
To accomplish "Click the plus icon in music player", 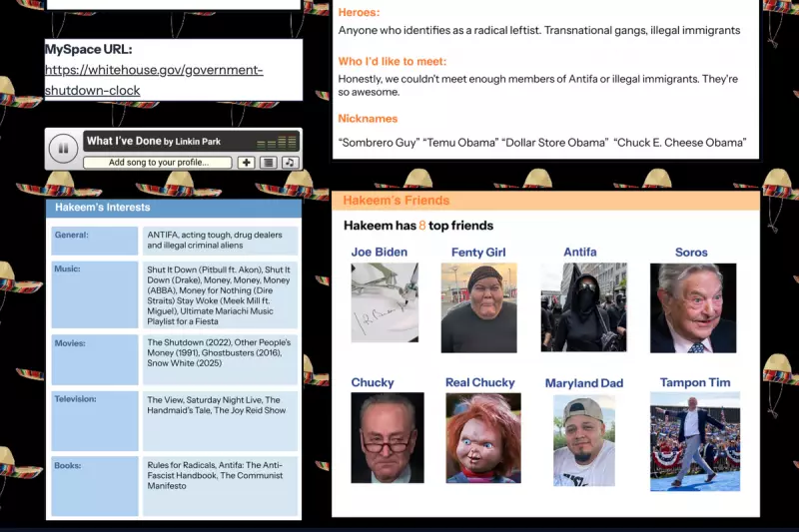I will (x=246, y=163).
